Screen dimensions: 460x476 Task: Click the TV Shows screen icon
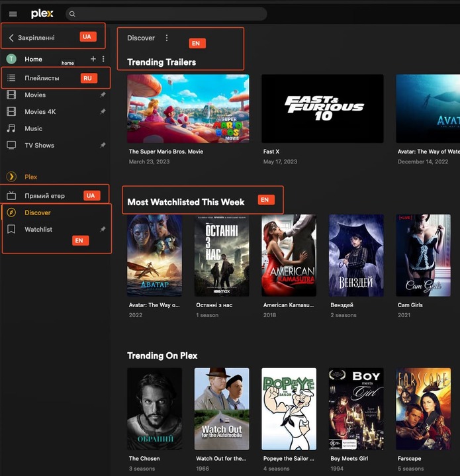point(11,145)
